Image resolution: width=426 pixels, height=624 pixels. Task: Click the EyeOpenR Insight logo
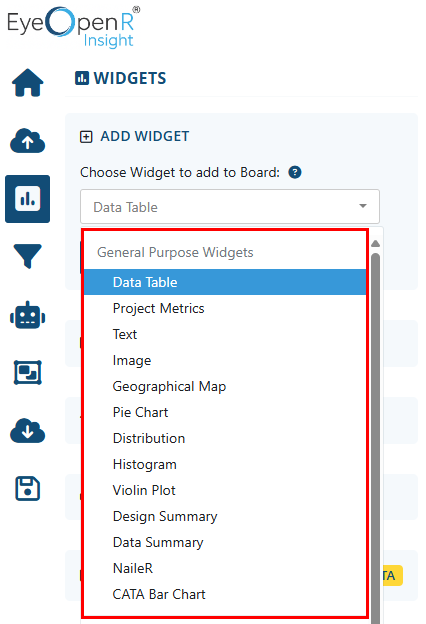coord(74,27)
